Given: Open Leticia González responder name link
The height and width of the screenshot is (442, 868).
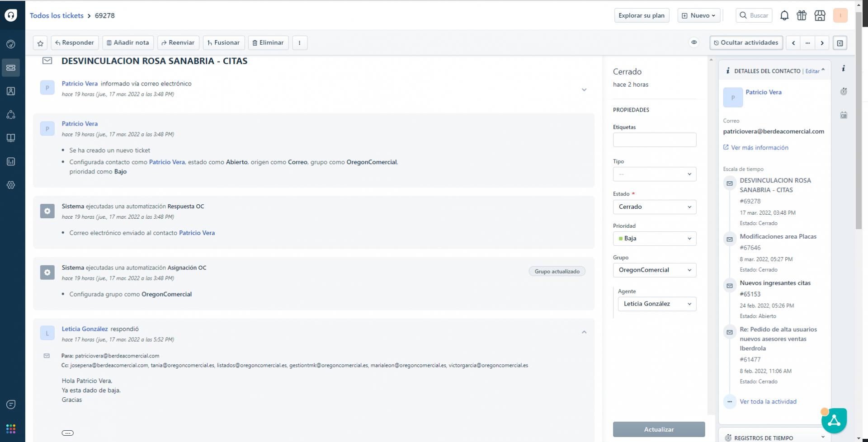Looking at the screenshot, I should [x=85, y=329].
